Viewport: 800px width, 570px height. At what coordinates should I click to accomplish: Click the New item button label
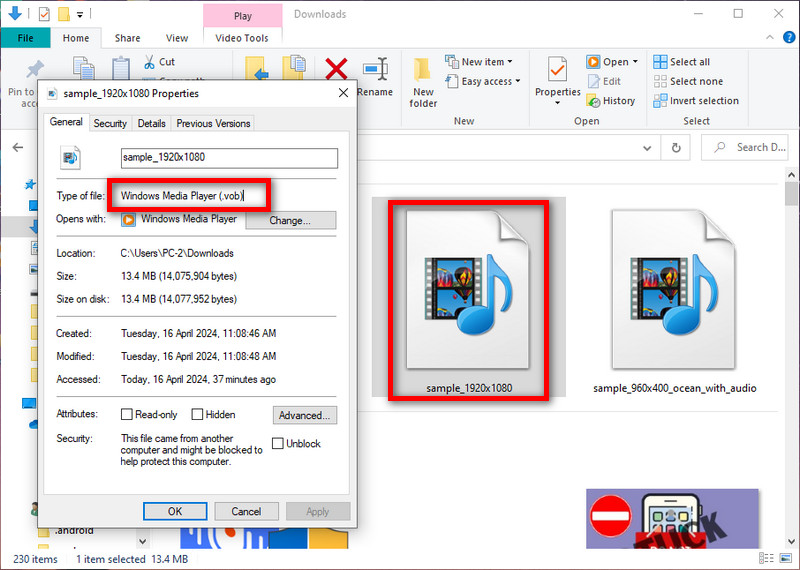point(483,62)
